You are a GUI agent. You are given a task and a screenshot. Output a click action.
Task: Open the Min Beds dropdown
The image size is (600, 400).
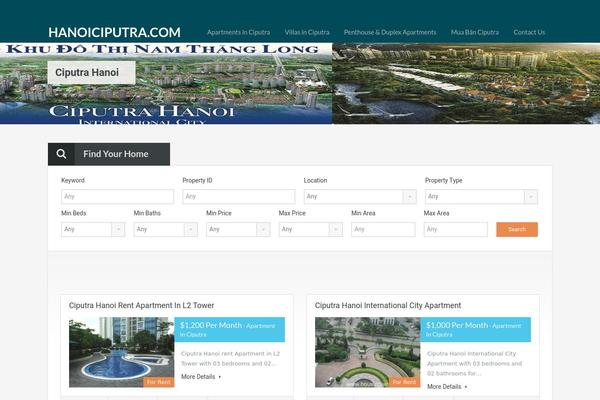click(93, 229)
